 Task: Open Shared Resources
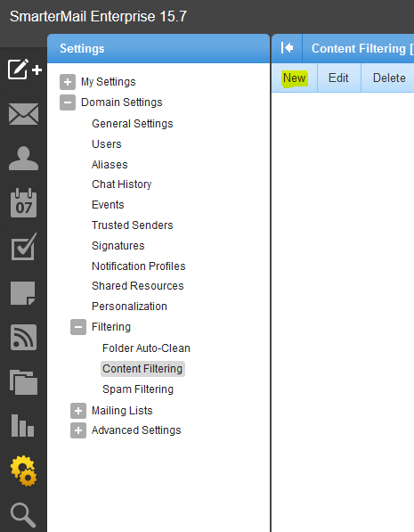[138, 286]
